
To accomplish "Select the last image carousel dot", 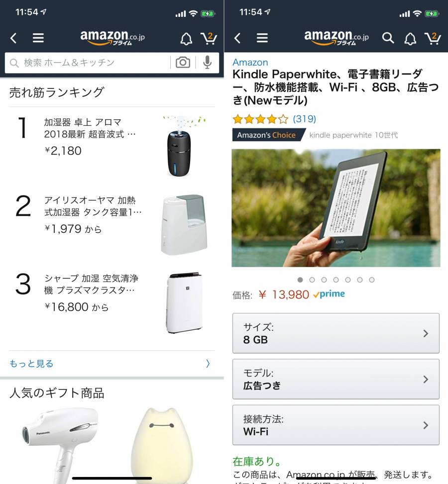I will coord(372,280).
